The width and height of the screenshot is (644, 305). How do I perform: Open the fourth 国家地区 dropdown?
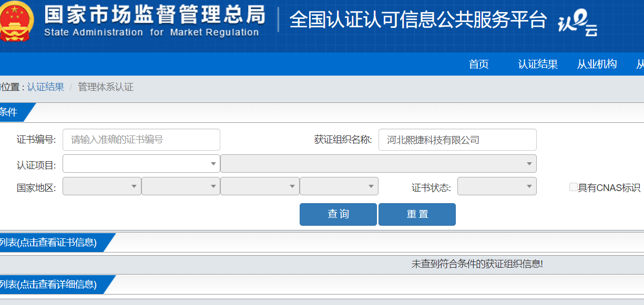339,186
